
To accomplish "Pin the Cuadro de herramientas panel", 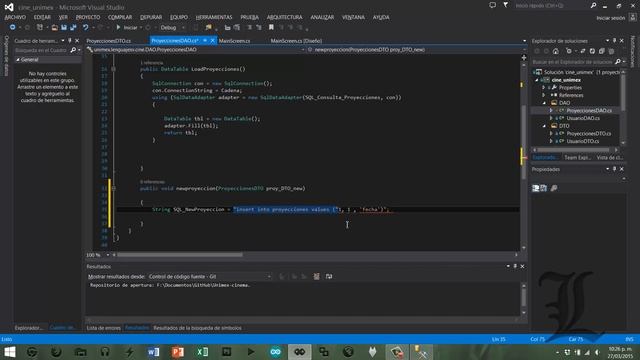I will 70,41.
